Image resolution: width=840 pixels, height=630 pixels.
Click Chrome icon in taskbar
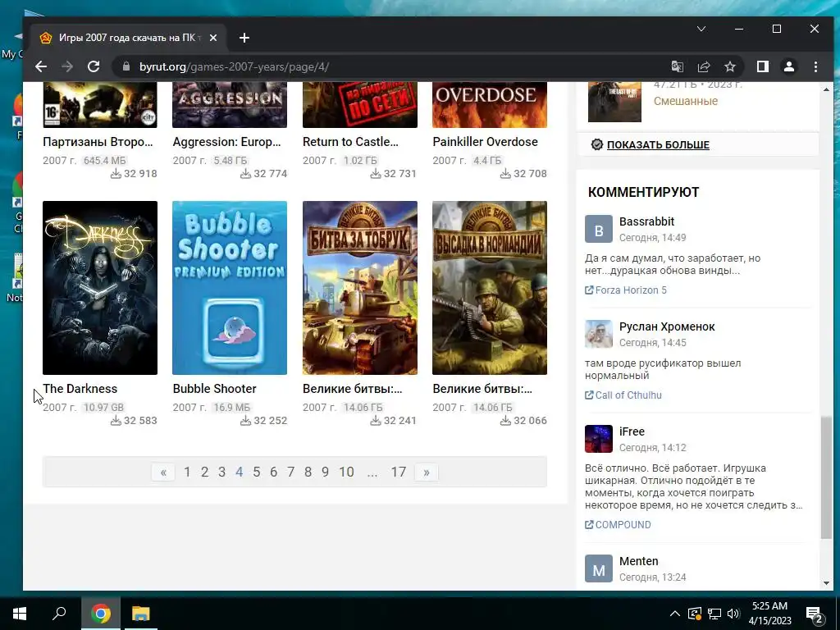click(100, 614)
